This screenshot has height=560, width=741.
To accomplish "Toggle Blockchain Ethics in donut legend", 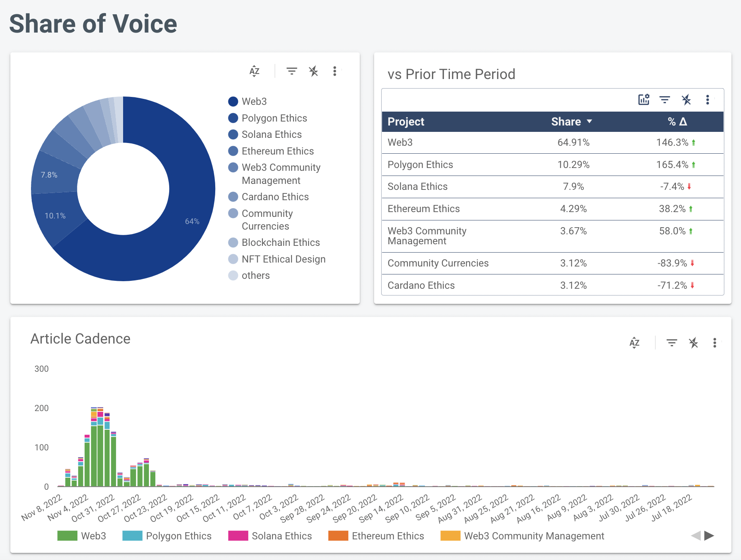I will pos(274,243).
